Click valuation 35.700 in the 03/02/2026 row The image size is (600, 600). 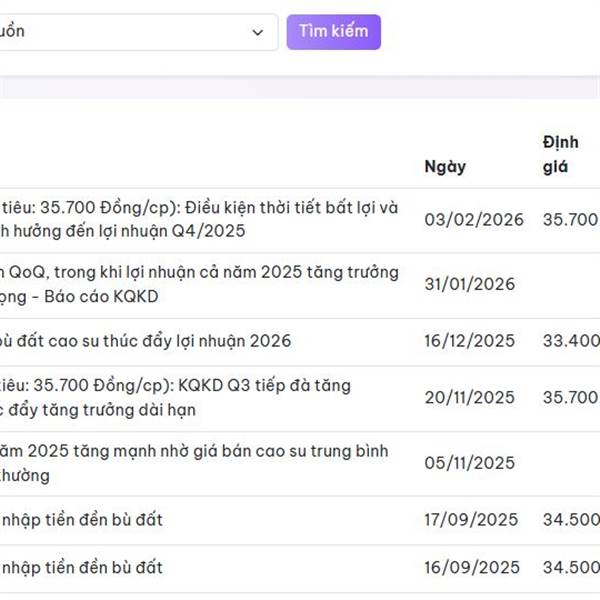coord(570,220)
